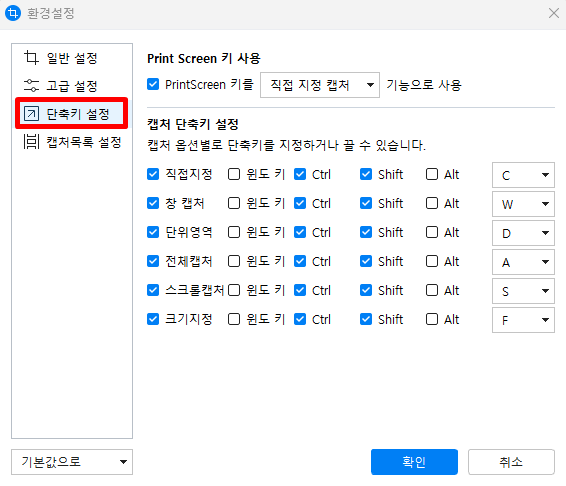The width and height of the screenshot is (566, 486).
Task: Click the blue app logo in title bar
Action: pos(13,13)
